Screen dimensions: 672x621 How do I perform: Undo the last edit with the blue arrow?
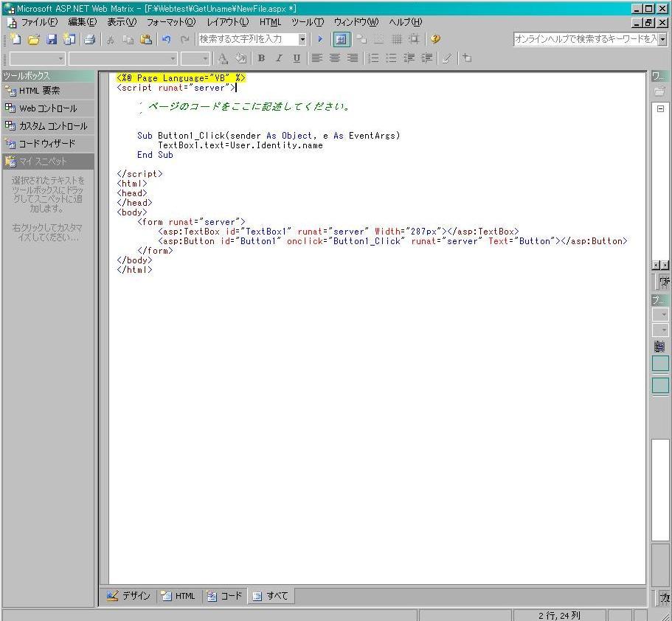(166, 39)
